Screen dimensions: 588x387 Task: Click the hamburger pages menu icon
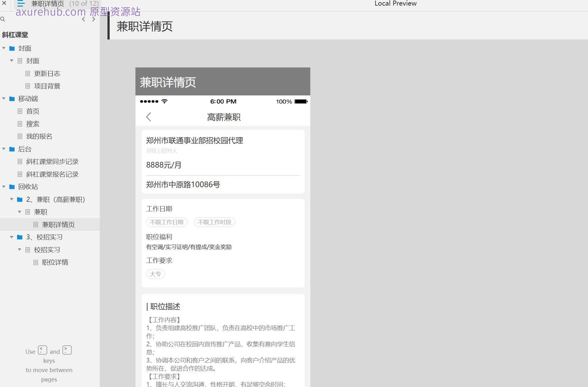tap(21, 4)
